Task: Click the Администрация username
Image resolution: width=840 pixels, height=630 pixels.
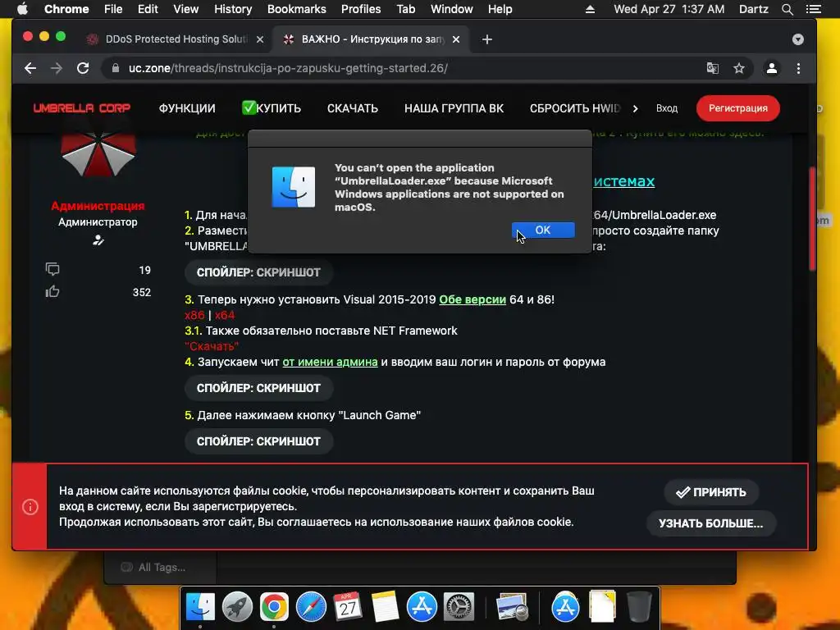Action: (x=98, y=206)
